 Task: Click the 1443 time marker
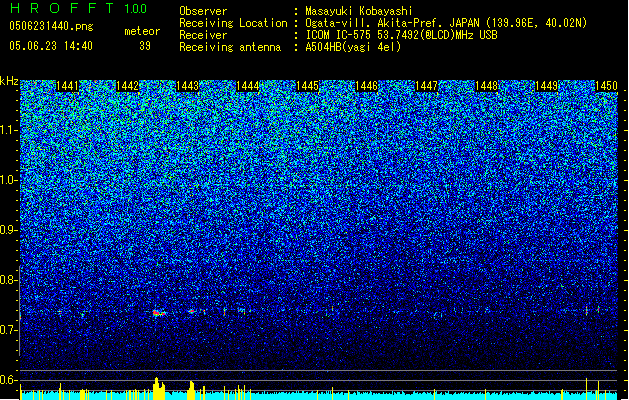tap(187, 86)
